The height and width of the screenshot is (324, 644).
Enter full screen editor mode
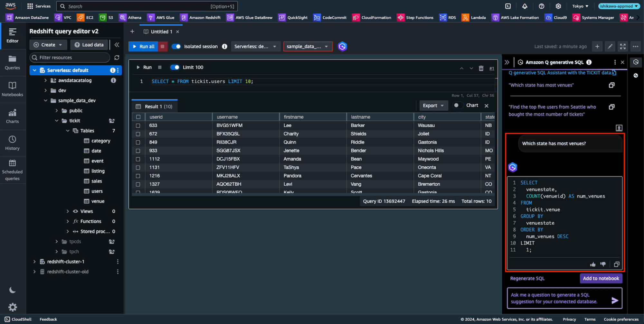click(623, 46)
